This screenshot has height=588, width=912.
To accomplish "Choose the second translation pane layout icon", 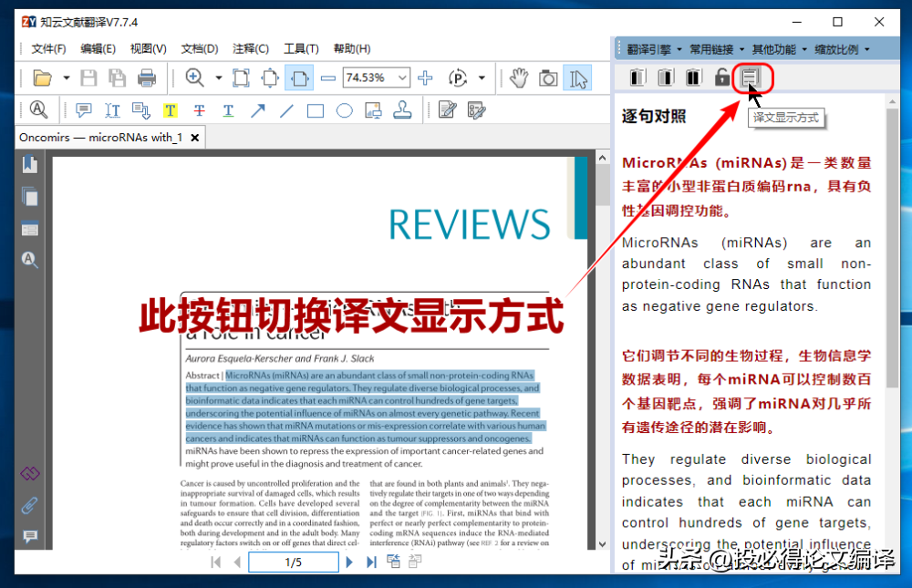I will (x=666, y=77).
